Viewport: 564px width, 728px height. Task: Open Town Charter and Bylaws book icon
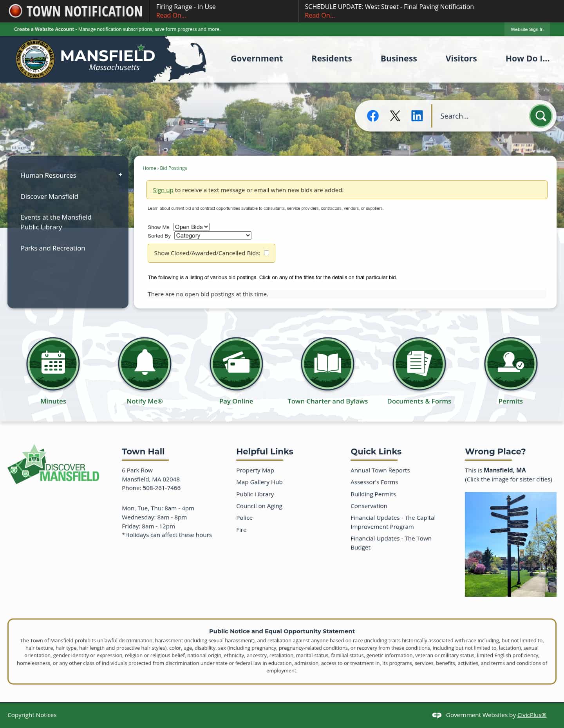click(x=327, y=364)
